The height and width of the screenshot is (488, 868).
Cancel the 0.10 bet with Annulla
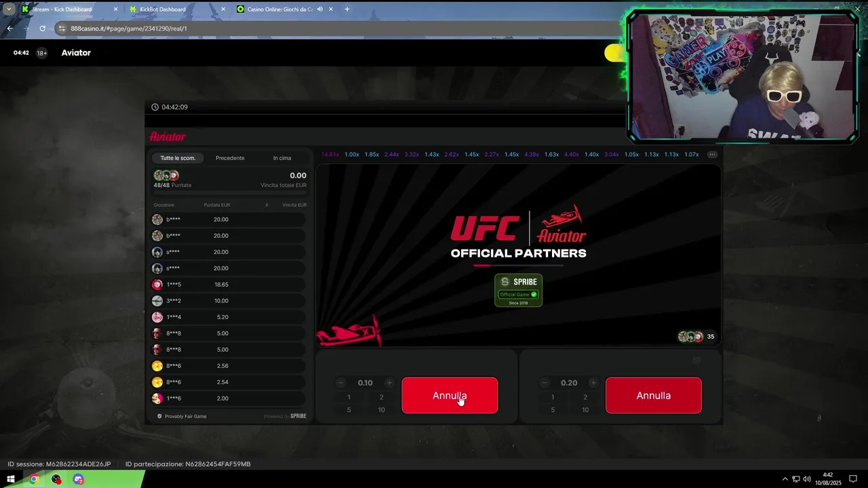(x=450, y=395)
